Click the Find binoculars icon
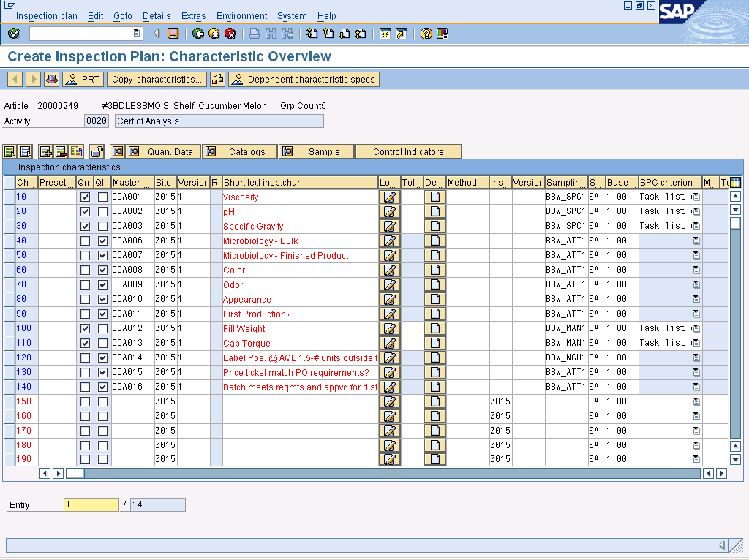The height and width of the screenshot is (560, 749). [x=271, y=34]
